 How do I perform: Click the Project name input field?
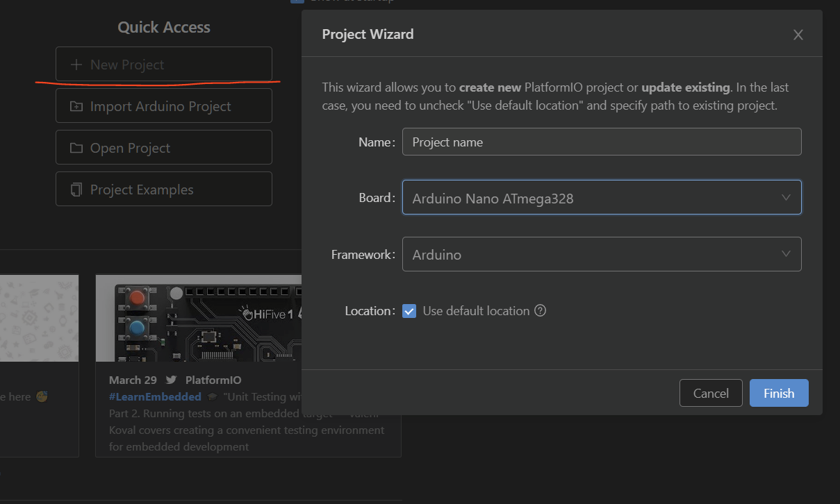click(x=602, y=142)
